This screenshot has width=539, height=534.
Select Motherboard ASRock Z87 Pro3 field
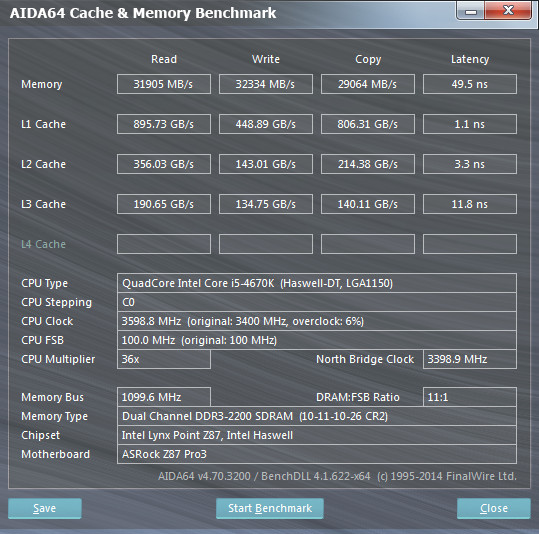click(317, 454)
